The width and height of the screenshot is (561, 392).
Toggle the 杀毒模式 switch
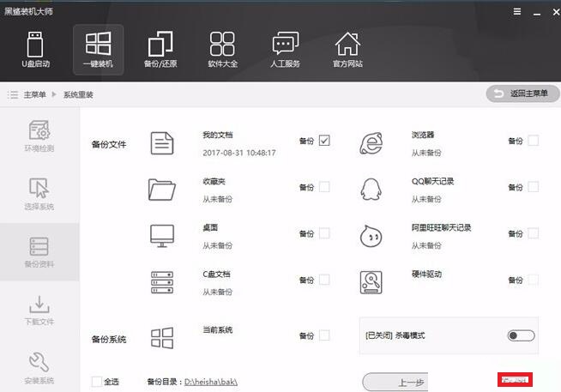tap(521, 335)
